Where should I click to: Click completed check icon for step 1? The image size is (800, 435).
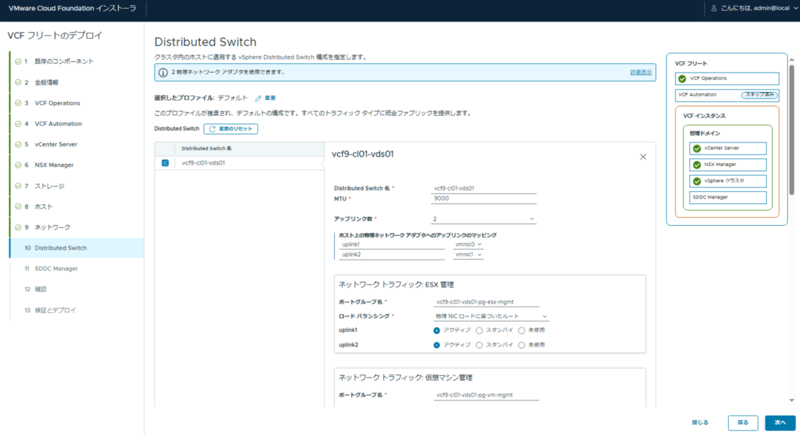[18, 61]
